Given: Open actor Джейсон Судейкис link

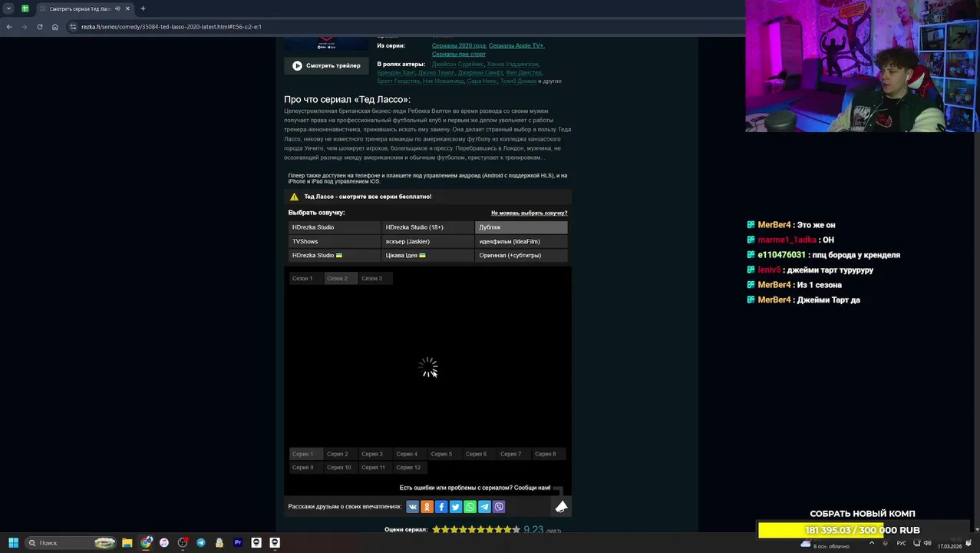Looking at the screenshot, I should [457, 65].
